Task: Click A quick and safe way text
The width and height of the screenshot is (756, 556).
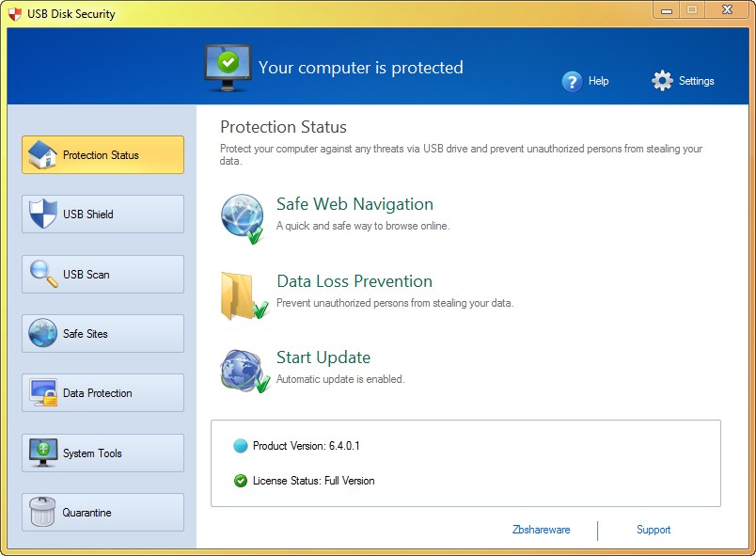Action: (x=363, y=226)
